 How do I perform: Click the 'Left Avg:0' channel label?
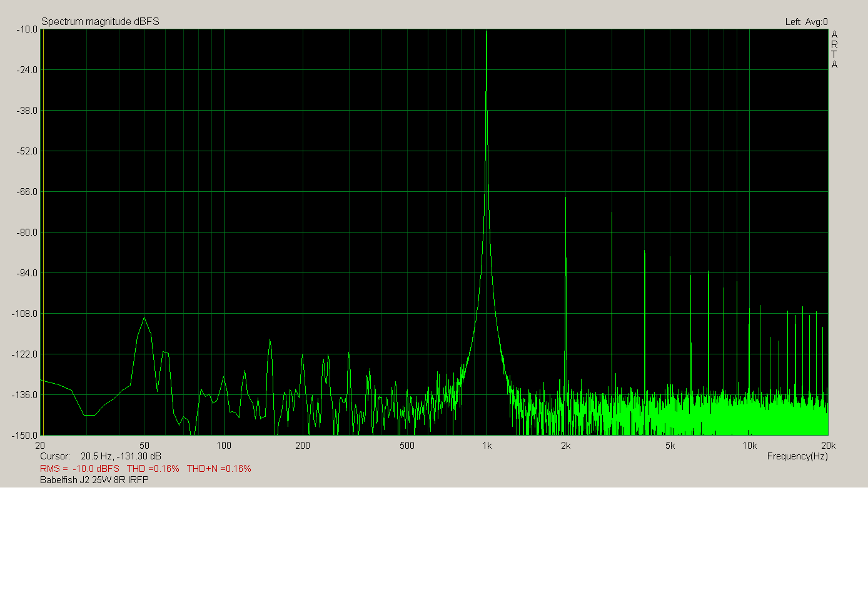806,22
